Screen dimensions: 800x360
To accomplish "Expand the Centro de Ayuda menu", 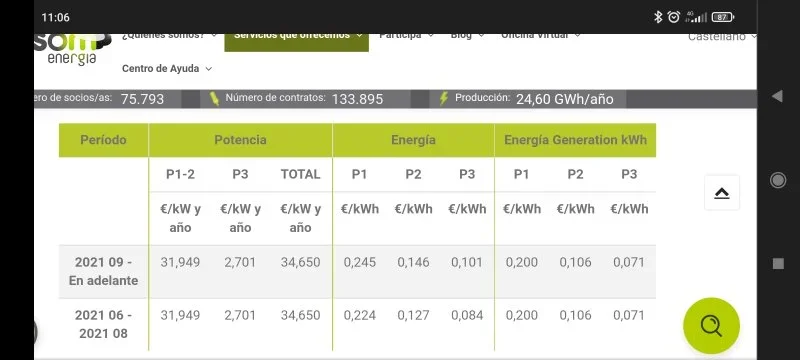I will [166, 68].
